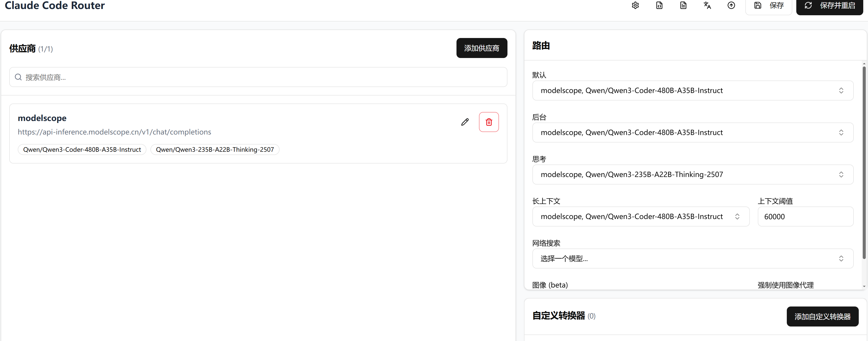
Task: Click the 搜索供应商 search field
Action: tap(258, 77)
